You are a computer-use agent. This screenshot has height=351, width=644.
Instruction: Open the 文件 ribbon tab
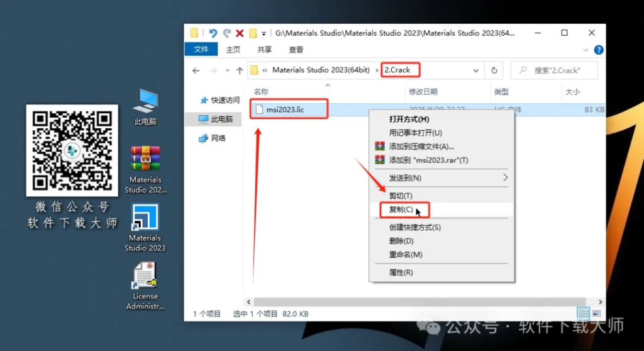[201, 49]
